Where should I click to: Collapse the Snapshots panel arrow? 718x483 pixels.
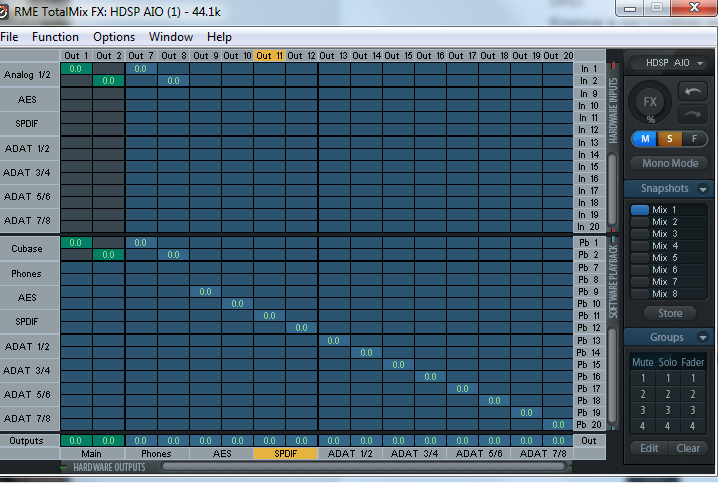click(702, 189)
